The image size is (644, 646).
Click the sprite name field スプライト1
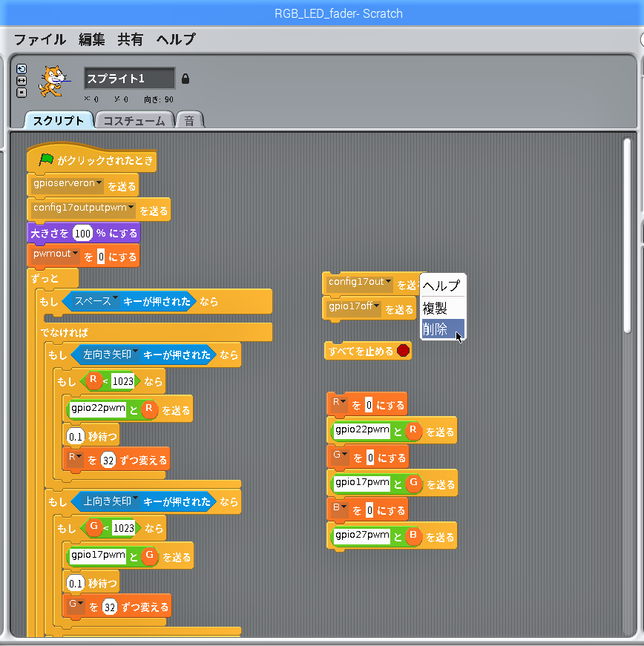tap(129, 79)
